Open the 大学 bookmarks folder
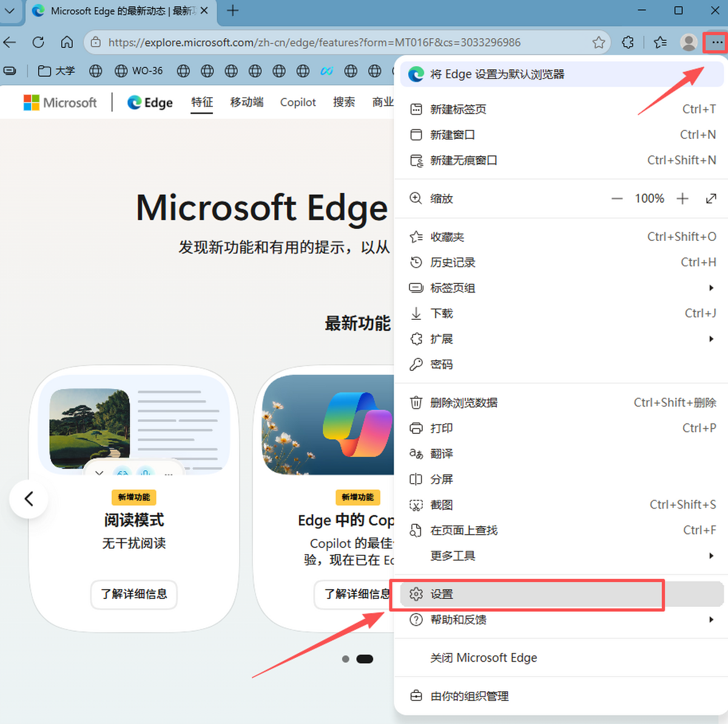Image resolution: width=728 pixels, height=724 pixels. pyautogui.click(x=56, y=71)
